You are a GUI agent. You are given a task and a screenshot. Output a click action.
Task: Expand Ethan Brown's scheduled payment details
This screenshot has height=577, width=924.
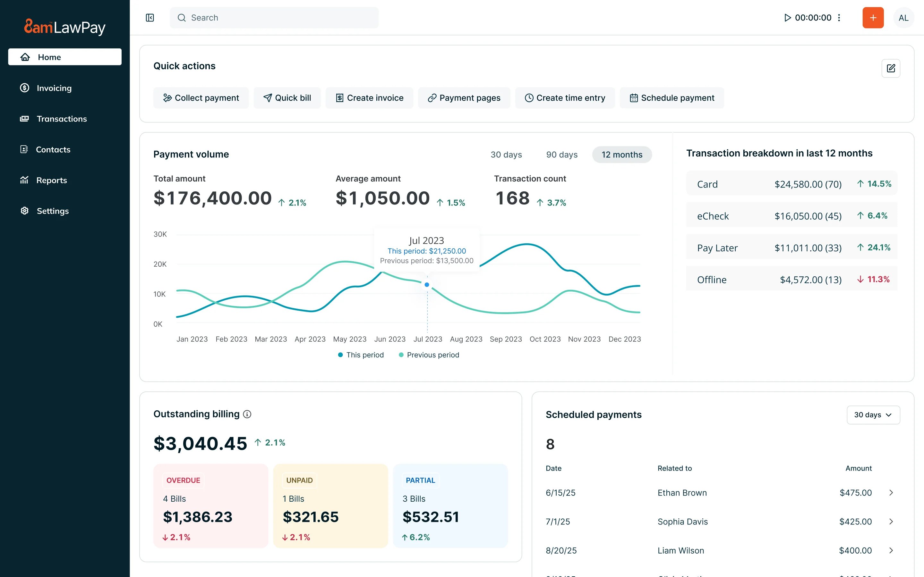pyautogui.click(x=891, y=493)
